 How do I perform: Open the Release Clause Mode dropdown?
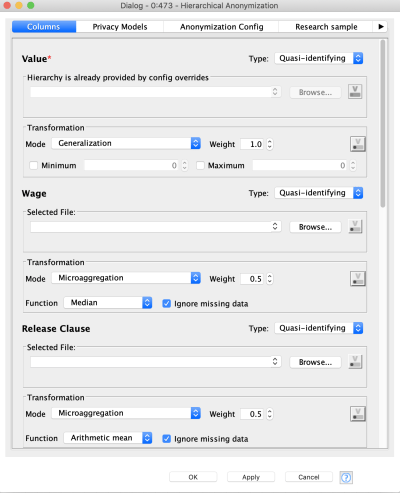click(126, 413)
